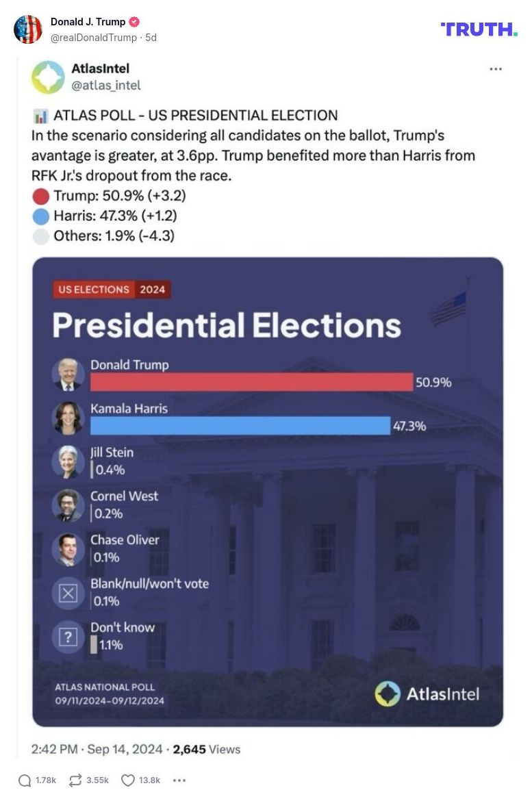Click the AtlasIntel profile logo
The height and width of the screenshot is (801, 532).
[x=46, y=77]
